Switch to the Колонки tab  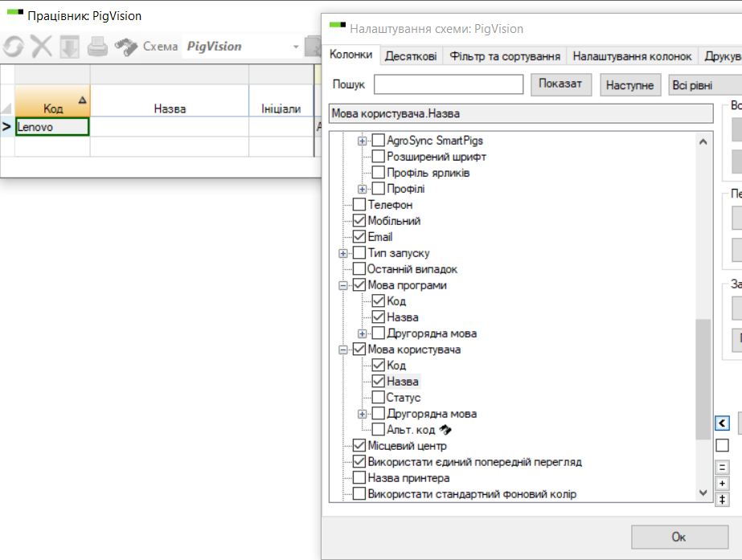[351, 55]
